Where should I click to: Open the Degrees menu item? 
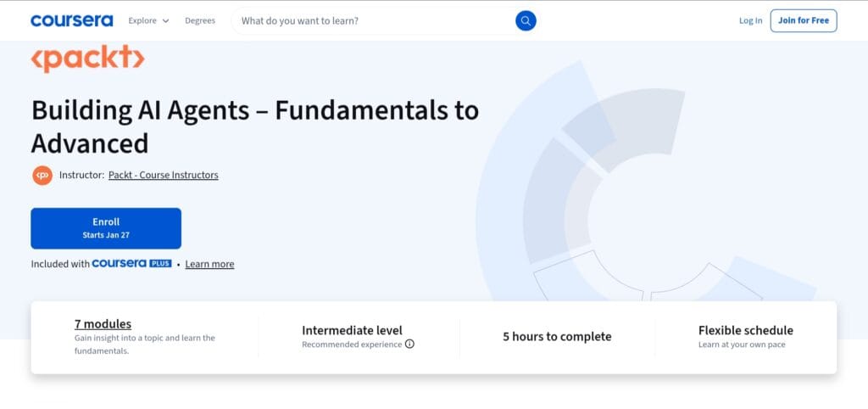(200, 21)
